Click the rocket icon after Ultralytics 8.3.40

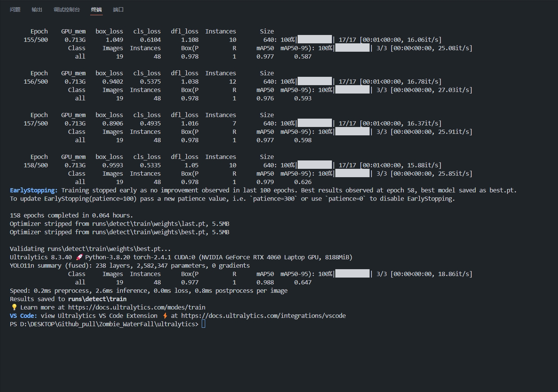coord(79,257)
